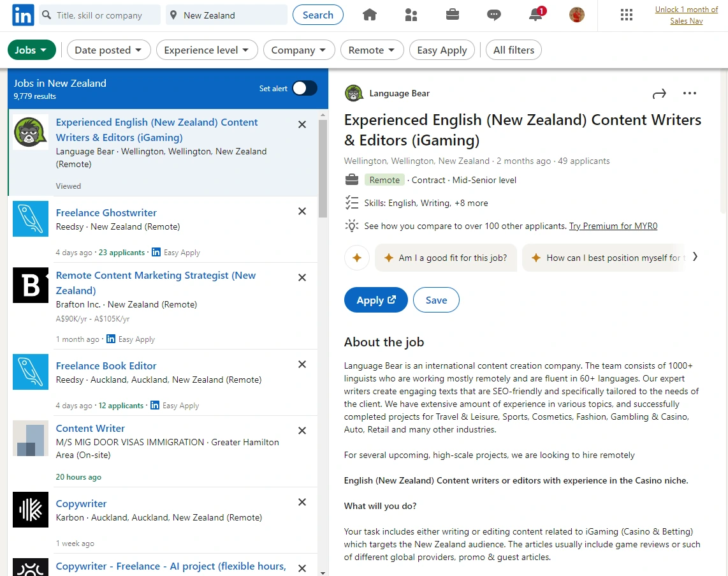Dismiss Content Writer job card
728x576 pixels.
(302, 431)
